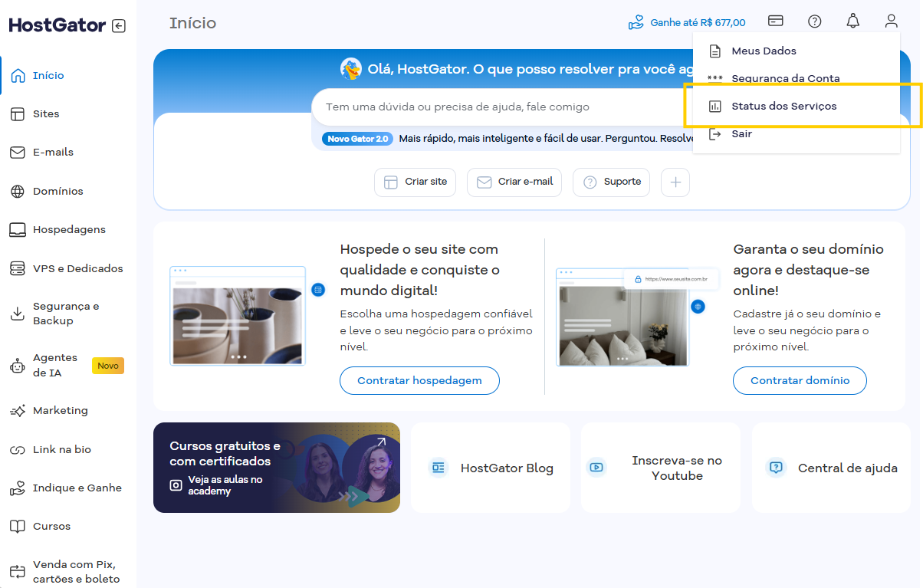
Task: Click the hosting site illustration thumbnail
Action: click(238, 316)
